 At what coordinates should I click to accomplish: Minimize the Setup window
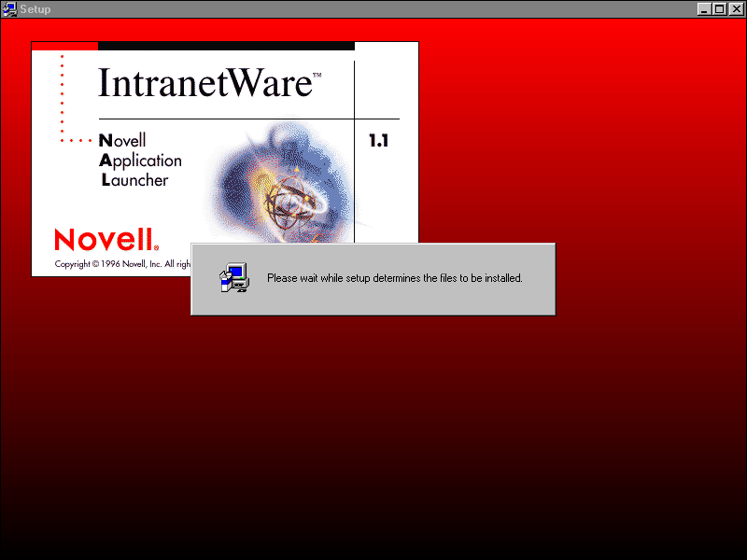[704, 9]
